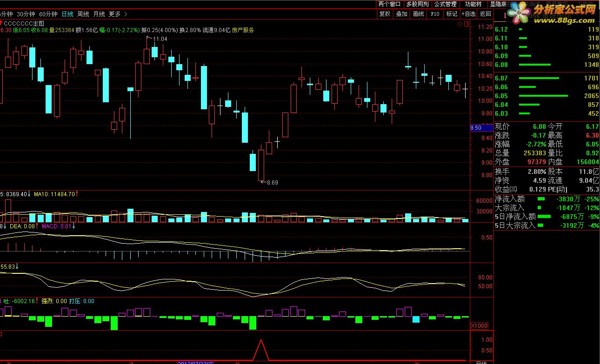Click the DEA: 0.08 indicator label
The width and height of the screenshot is (600, 364).
click(23, 226)
